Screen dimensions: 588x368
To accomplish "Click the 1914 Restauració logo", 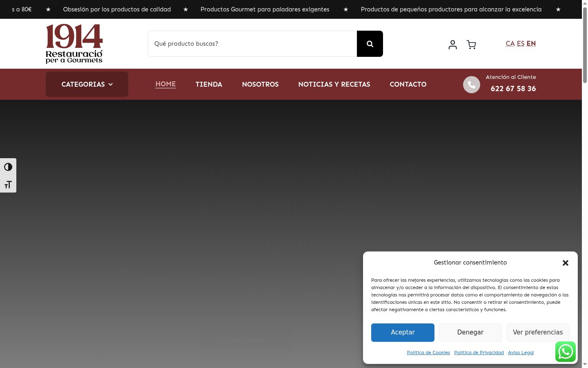I will [x=74, y=44].
